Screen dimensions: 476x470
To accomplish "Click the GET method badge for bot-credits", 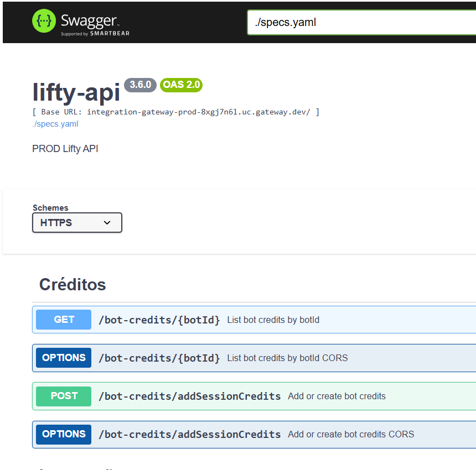I will coord(64,320).
